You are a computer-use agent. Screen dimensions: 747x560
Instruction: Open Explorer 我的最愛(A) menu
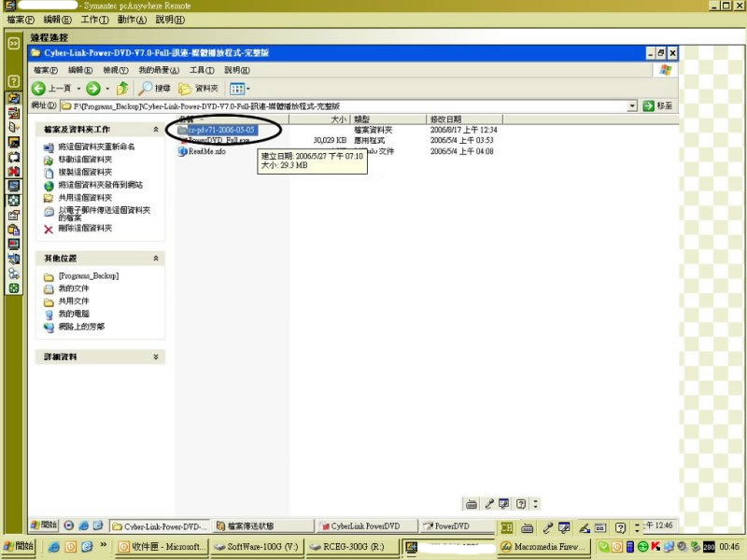tap(159, 71)
